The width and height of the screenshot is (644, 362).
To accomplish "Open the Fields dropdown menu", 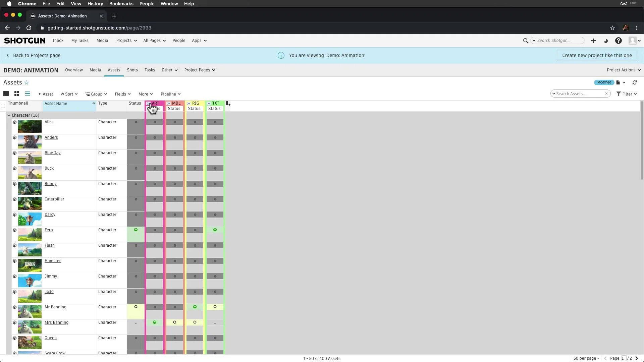I will 122,94.
